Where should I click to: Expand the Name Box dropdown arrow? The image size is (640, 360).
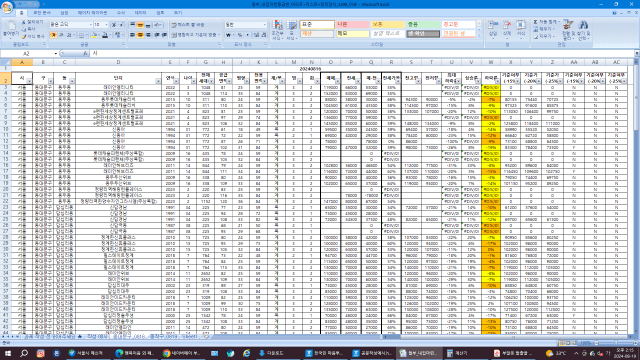56,53
